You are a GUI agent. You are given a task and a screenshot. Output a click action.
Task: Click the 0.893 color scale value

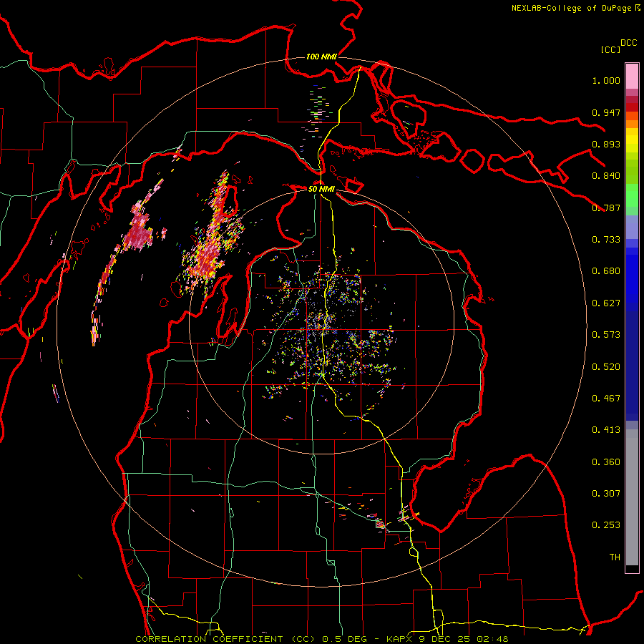click(606, 144)
